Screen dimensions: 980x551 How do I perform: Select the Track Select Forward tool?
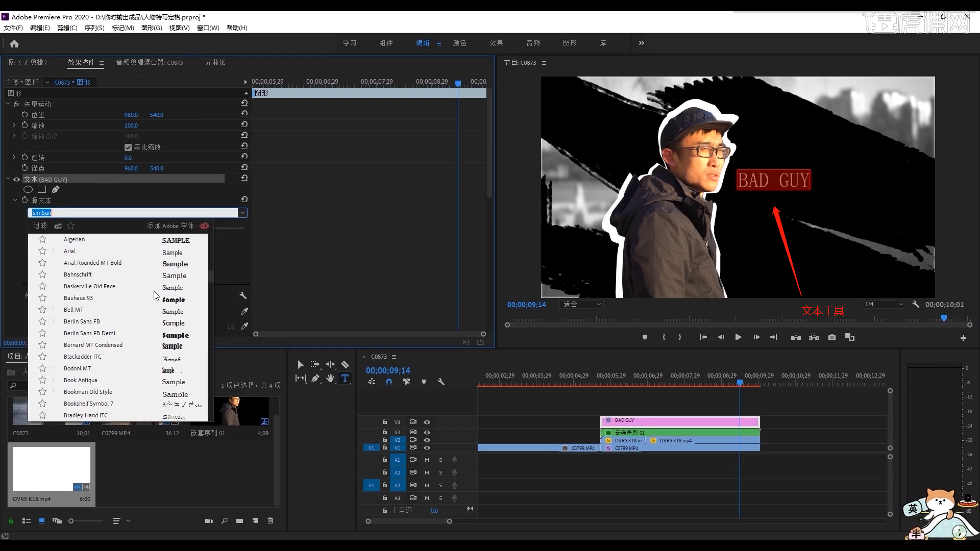315,364
